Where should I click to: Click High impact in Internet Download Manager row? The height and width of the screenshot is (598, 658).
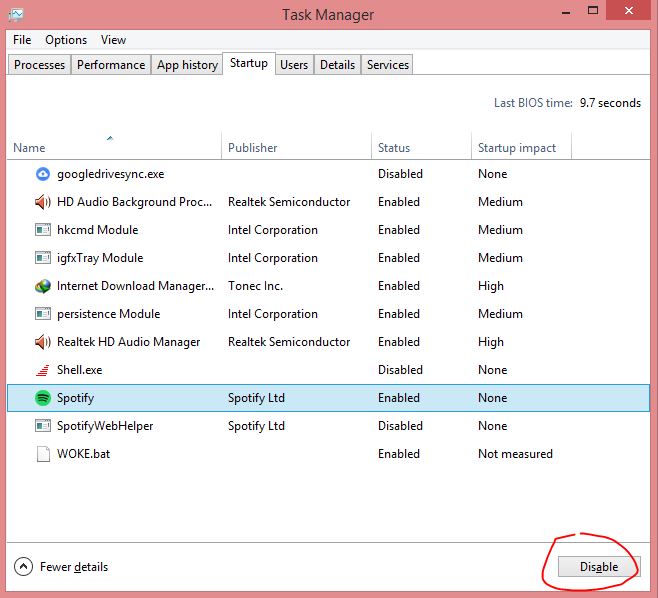(x=491, y=286)
